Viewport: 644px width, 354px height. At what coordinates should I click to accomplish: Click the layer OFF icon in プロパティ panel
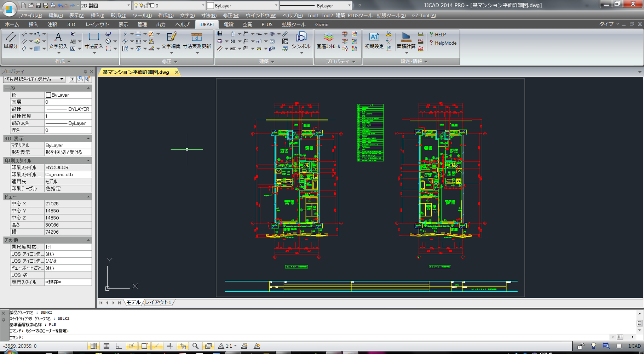345,41
